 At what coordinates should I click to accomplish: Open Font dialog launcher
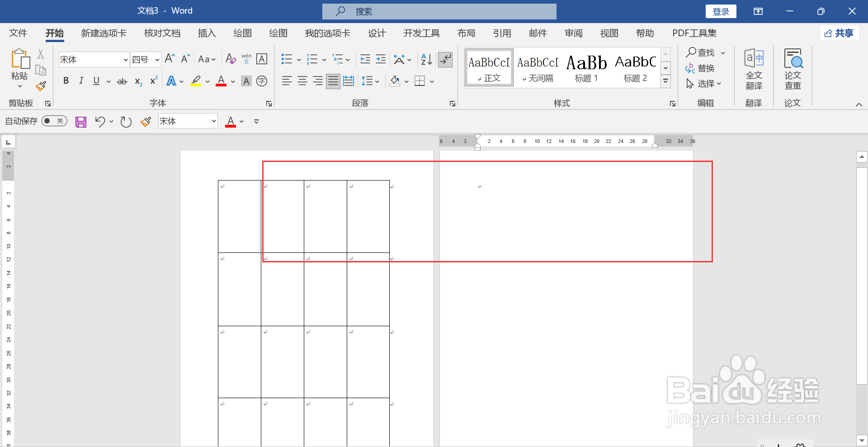pyautogui.click(x=269, y=104)
